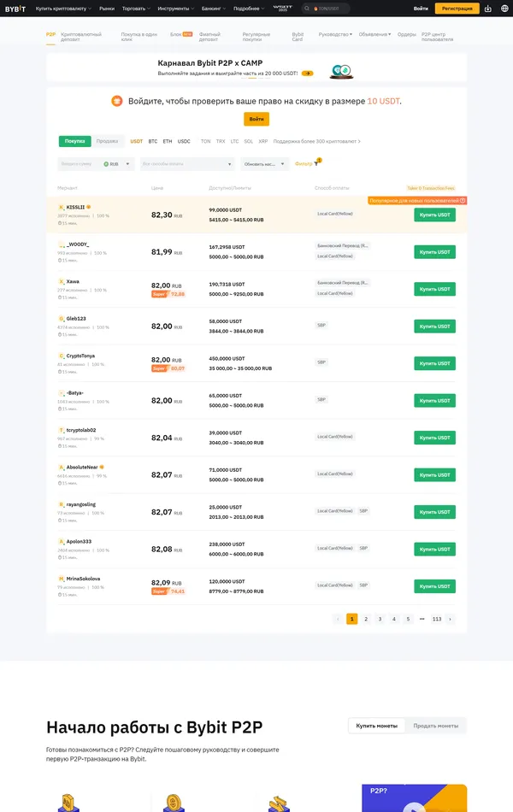
Task: Open Обновить refresh interval dropdown
Action: [x=264, y=164]
